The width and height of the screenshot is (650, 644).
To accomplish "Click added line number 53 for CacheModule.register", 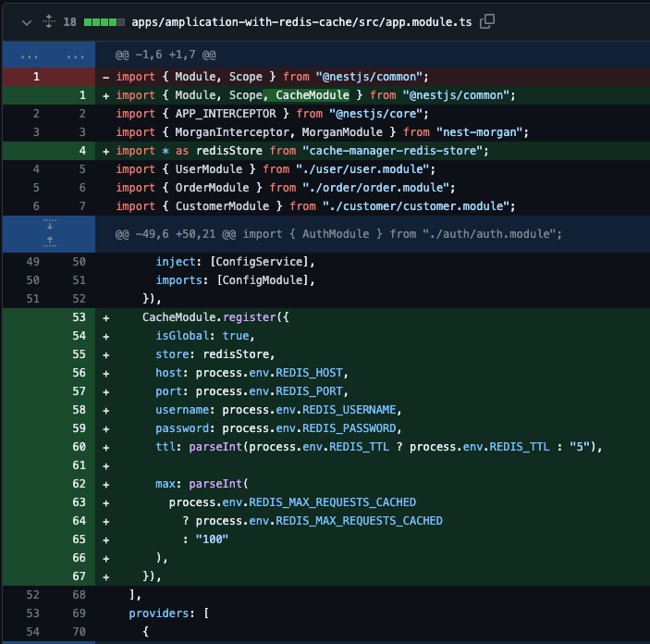I will [80, 317].
